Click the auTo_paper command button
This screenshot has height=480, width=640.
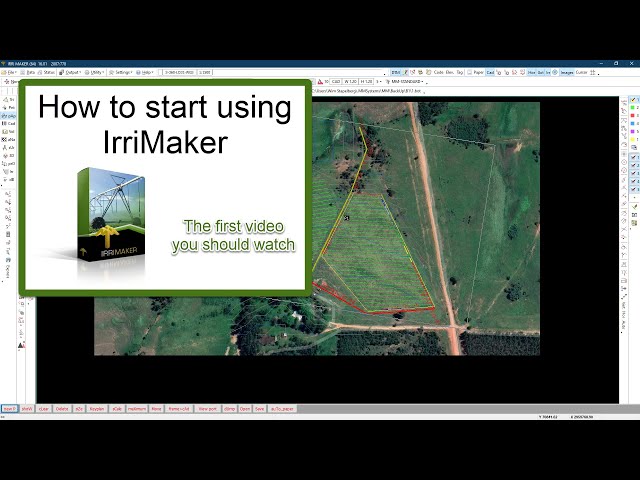pos(282,409)
